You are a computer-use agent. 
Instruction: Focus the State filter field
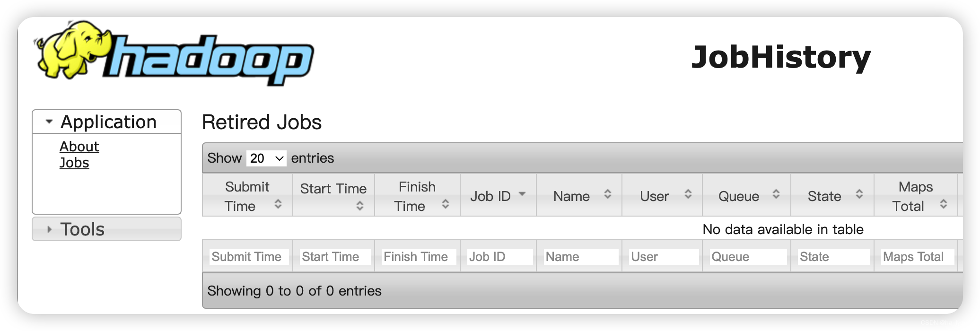point(833,257)
